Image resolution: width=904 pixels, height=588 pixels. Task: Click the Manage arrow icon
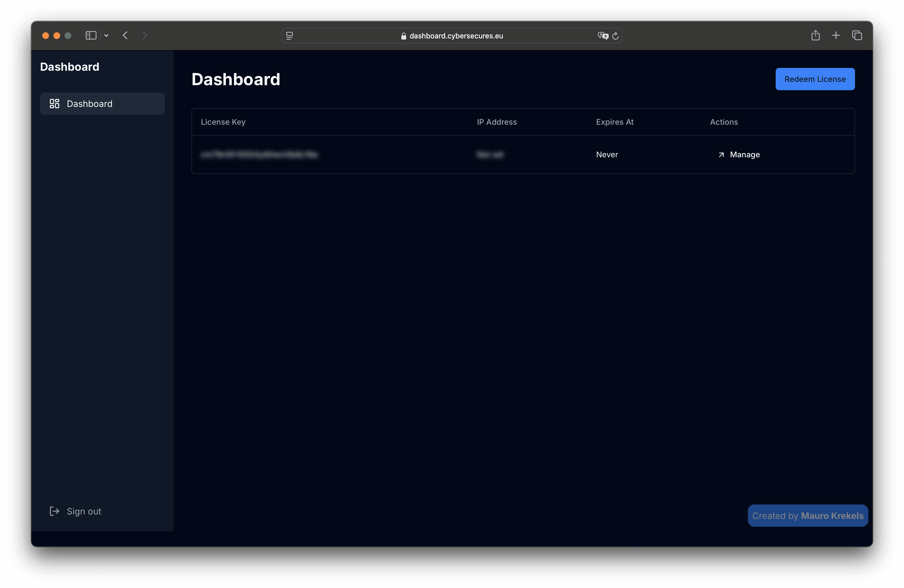tap(721, 155)
